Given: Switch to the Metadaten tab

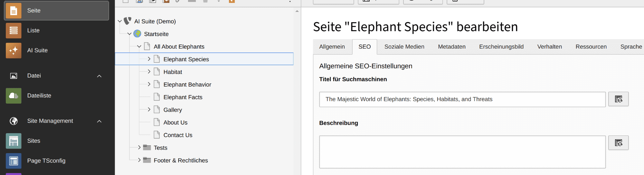Looking at the screenshot, I should coord(451,47).
